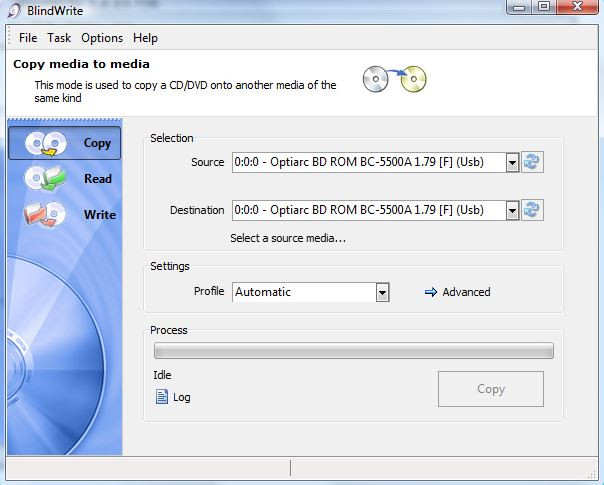Click the Advanced arrow icon
Image resolution: width=604 pixels, height=485 pixels.
point(431,292)
